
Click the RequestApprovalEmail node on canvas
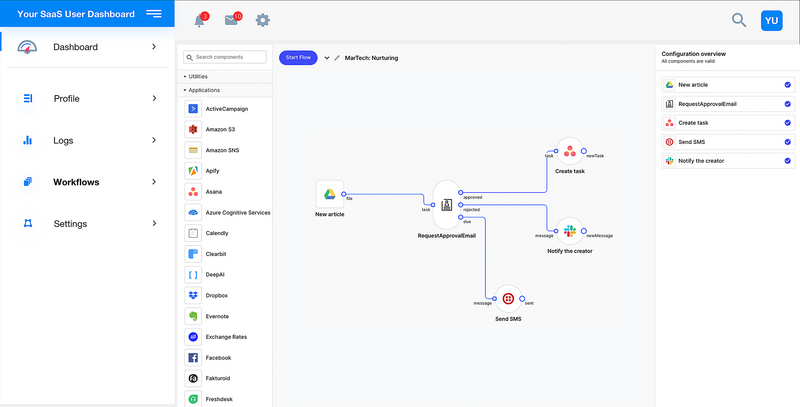[x=447, y=205]
